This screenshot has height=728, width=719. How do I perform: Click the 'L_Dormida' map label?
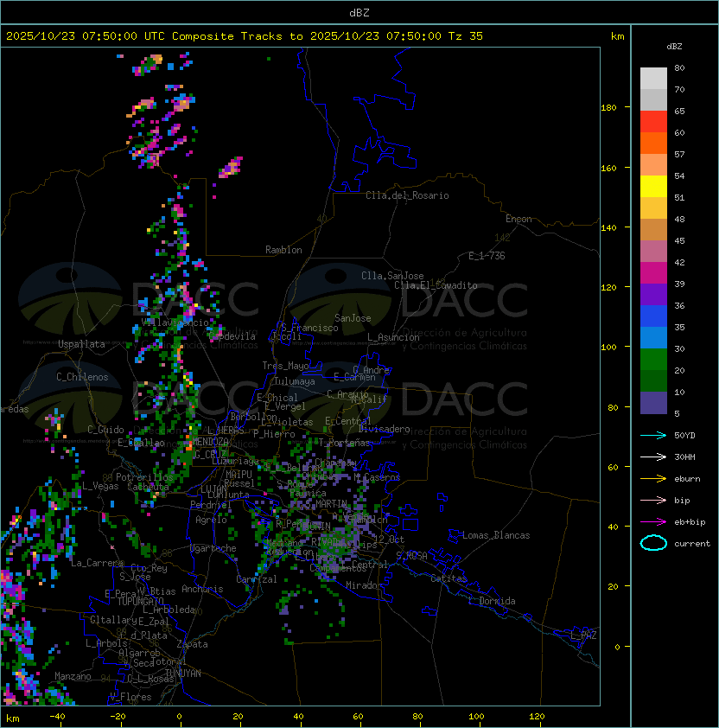(x=492, y=601)
